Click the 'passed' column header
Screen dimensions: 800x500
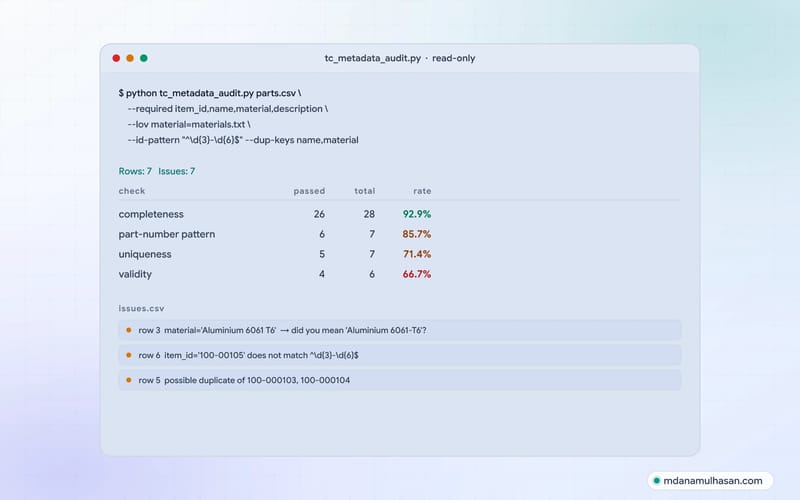[309, 191]
